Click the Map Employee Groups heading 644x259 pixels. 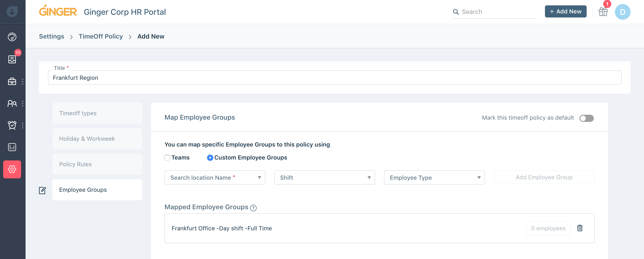pyautogui.click(x=199, y=117)
